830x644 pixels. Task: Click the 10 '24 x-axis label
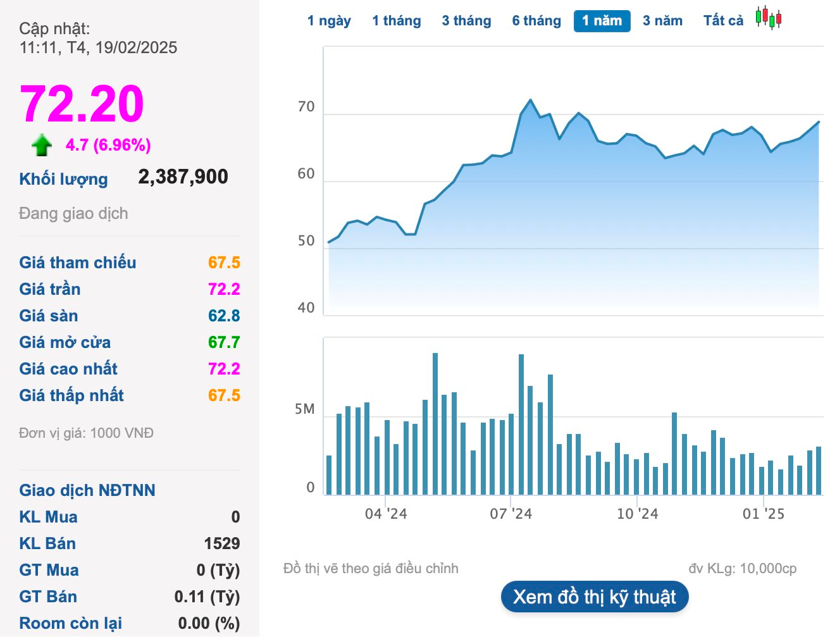click(x=637, y=514)
